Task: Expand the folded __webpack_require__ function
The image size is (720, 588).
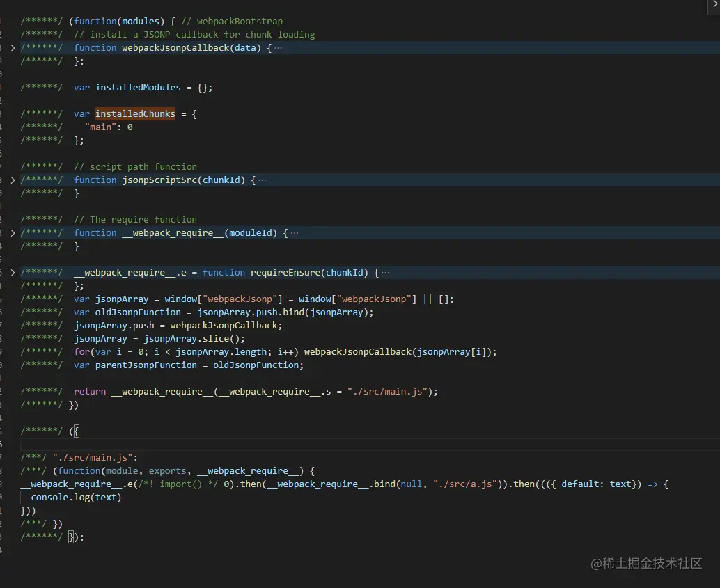Action: (x=13, y=232)
